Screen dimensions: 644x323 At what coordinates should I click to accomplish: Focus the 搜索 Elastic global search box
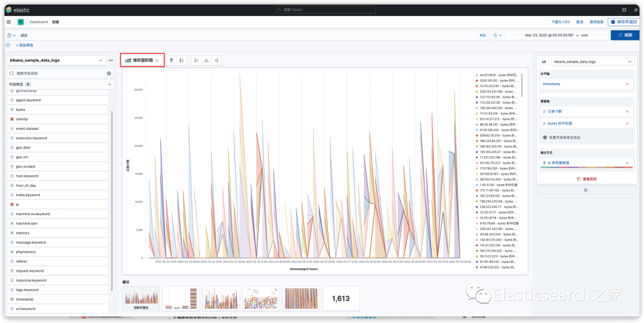[325, 10]
